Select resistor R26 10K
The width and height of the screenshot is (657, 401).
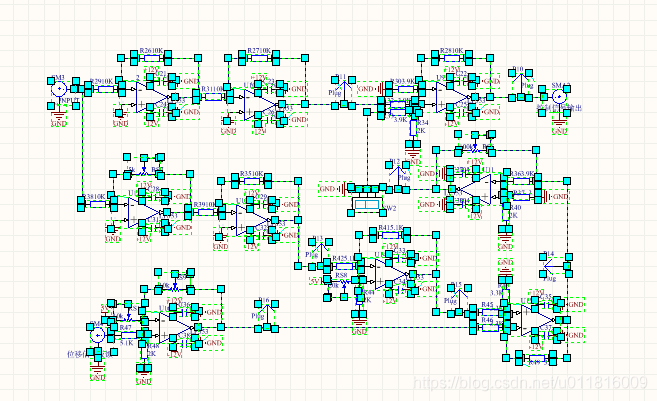(x=151, y=58)
